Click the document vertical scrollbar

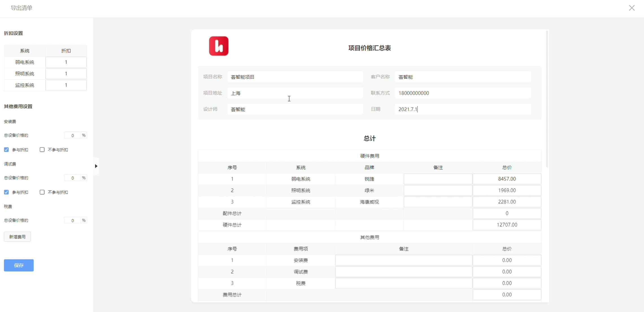547,99
